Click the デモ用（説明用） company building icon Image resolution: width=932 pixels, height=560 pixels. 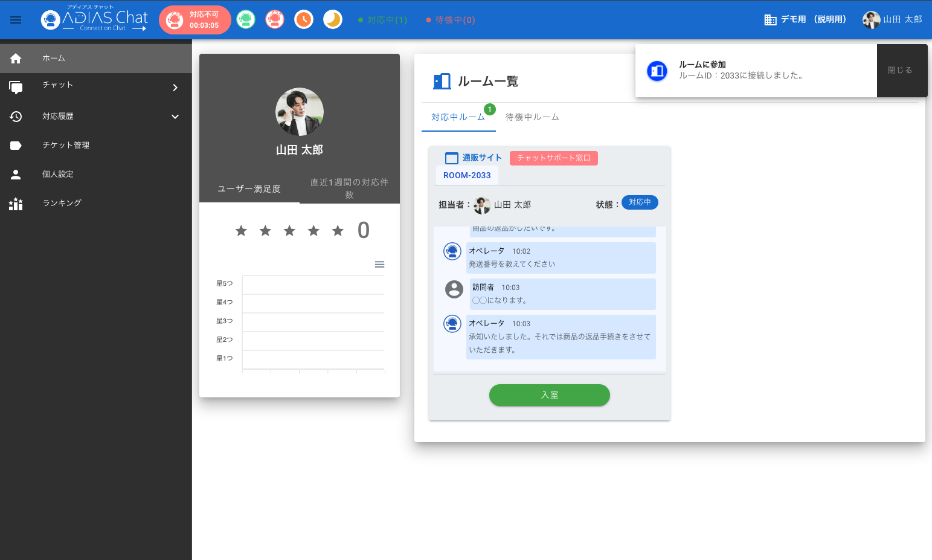pyautogui.click(x=770, y=20)
